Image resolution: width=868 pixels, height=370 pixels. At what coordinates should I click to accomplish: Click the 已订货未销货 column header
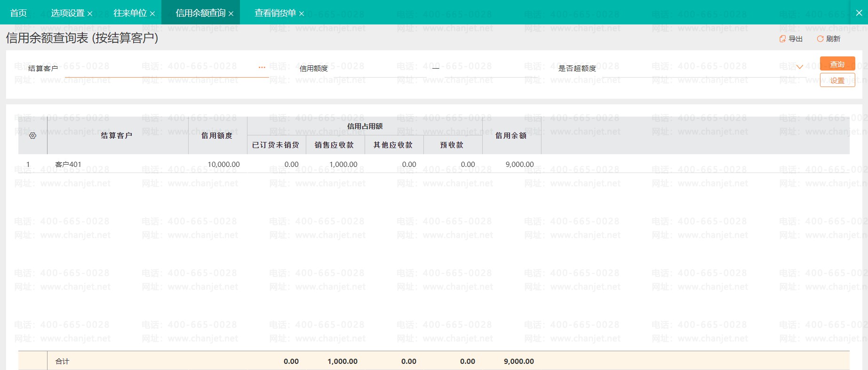(x=276, y=145)
